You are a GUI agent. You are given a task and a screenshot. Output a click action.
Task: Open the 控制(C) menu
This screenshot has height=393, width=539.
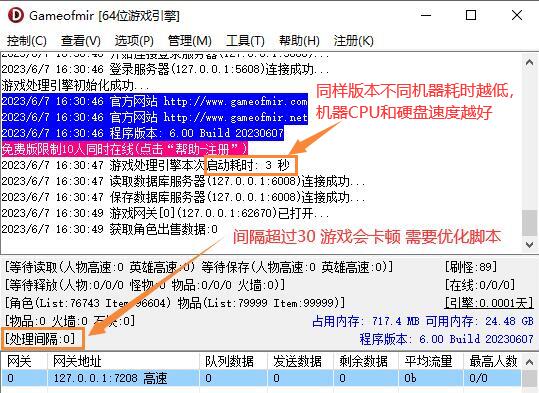point(26,41)
